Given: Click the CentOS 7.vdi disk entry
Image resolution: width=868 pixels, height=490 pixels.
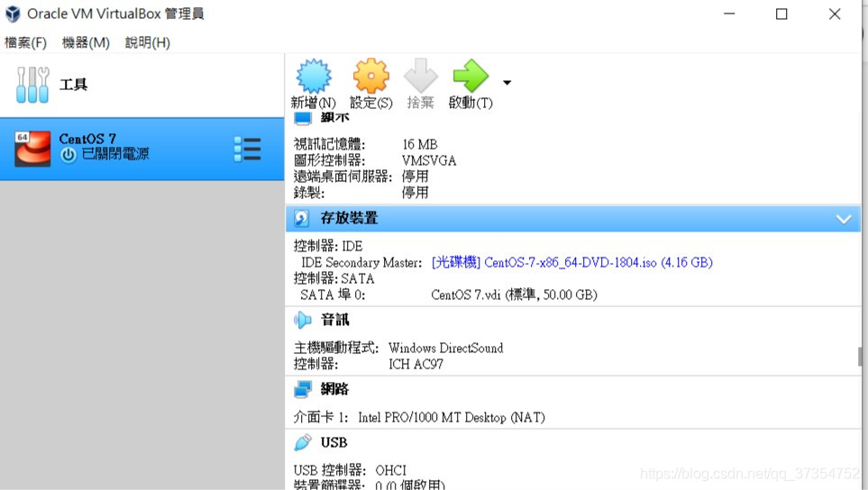Looking at the screenshot, I should click(514, 295).
